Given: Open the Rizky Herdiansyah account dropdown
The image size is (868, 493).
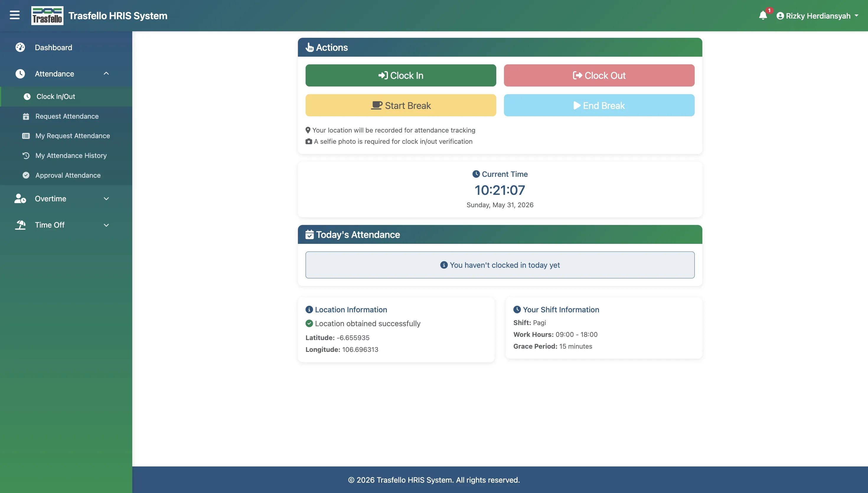Looking at the screenshot, I should click(x=817, y=16).
